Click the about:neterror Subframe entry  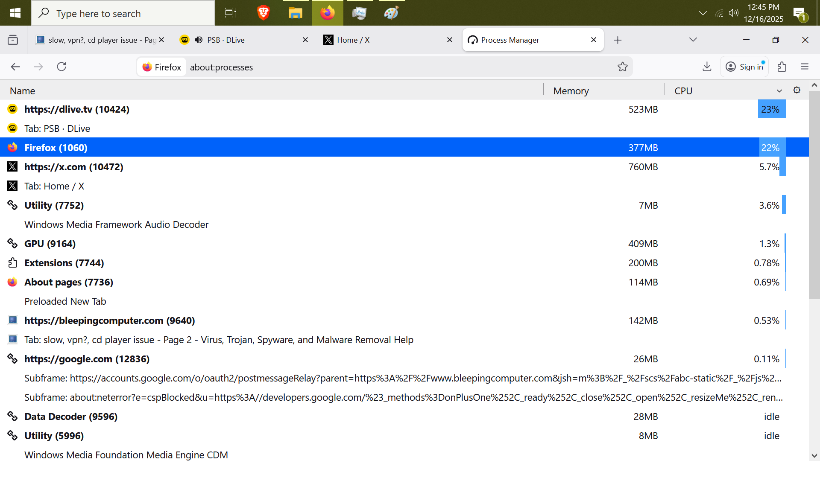click(x=404, y=397)
